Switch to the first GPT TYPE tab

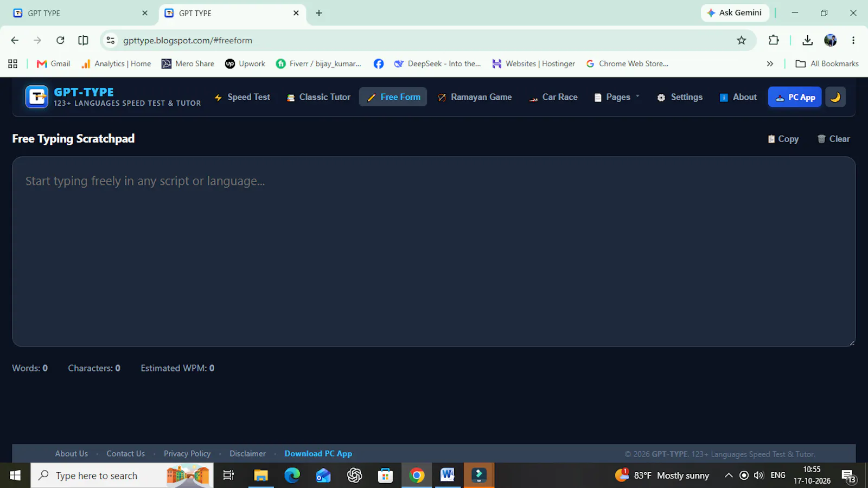(x=80, y=13)
